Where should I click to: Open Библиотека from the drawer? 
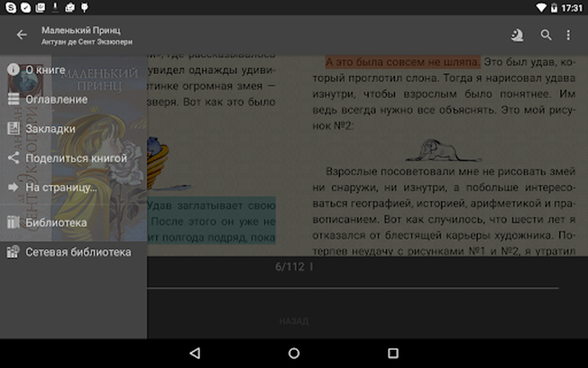tap(73, 223)
